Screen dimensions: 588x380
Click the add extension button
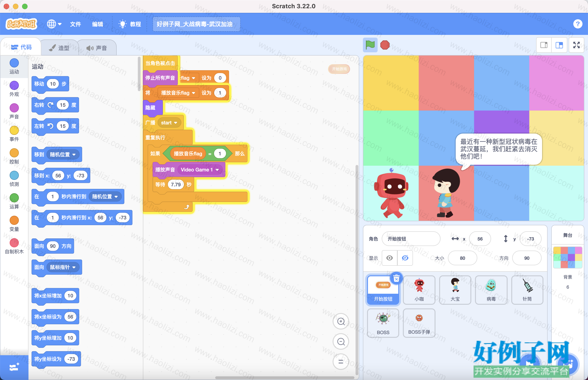(x=14, y=367)
